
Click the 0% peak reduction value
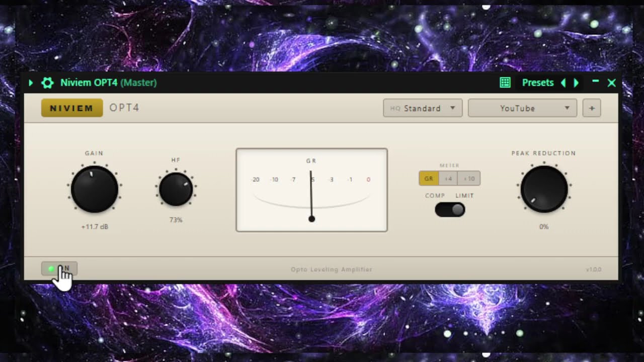[544, 227]
